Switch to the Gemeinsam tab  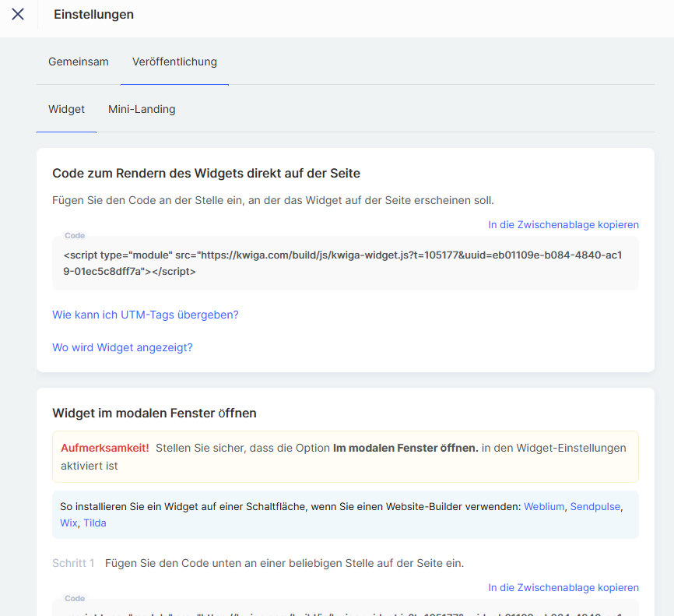tap(79, 62)
